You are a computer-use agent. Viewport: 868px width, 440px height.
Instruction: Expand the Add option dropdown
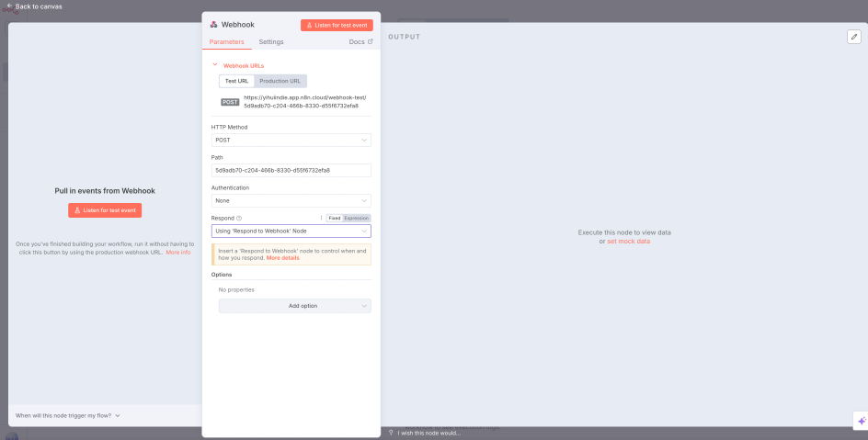click(294, 306)
